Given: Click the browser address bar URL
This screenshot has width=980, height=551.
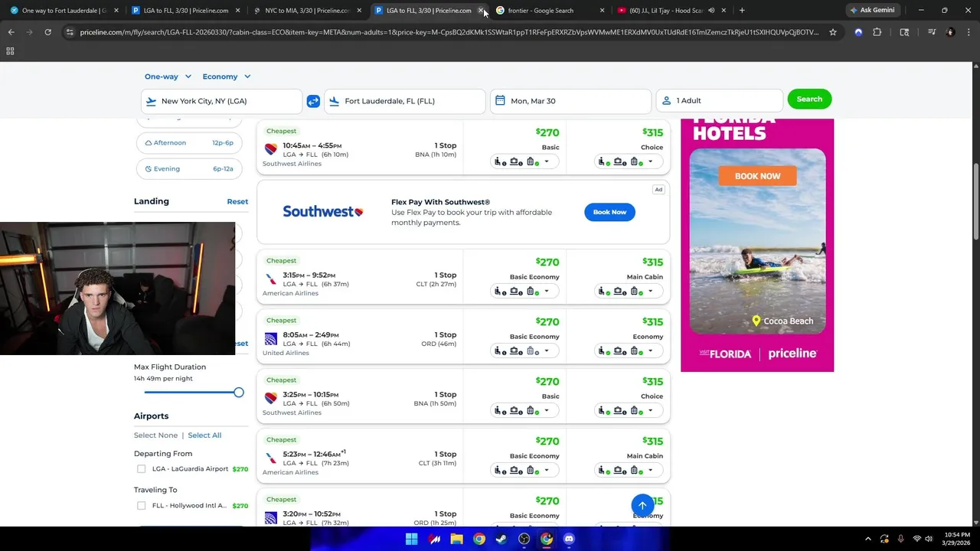Looking at the screenshot, I should 449,32.
